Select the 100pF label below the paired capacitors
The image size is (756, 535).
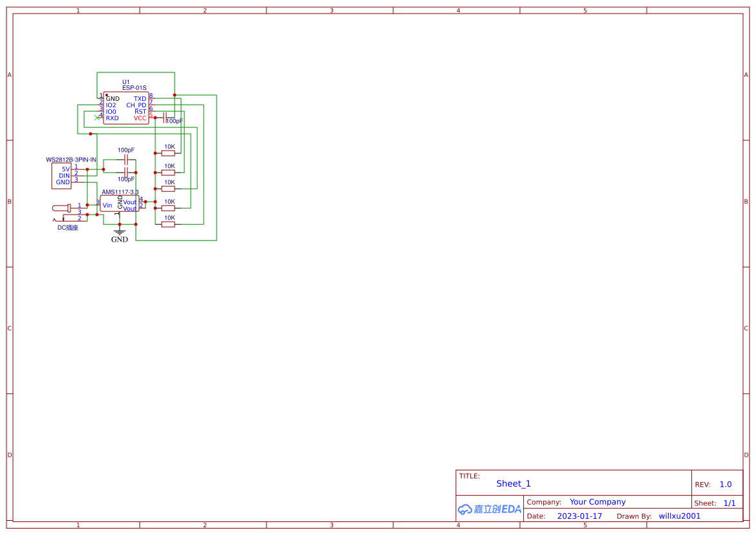[x=126, y=179]
